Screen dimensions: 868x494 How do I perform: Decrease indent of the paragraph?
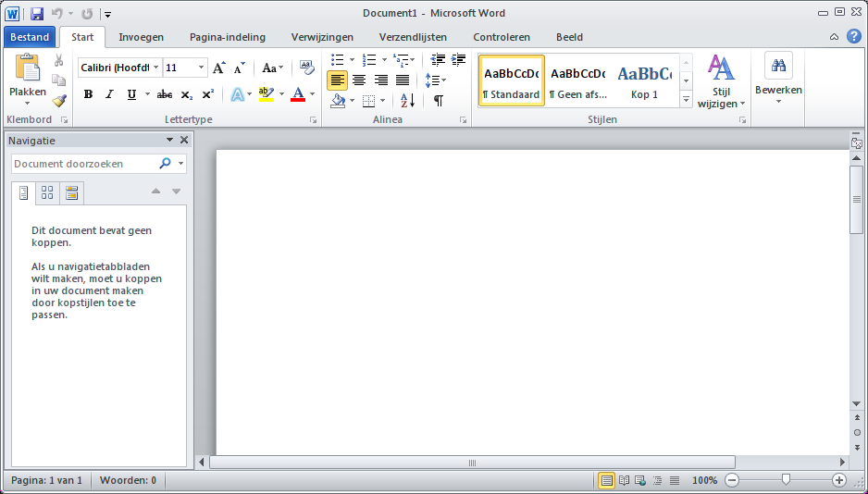point(438,60)
